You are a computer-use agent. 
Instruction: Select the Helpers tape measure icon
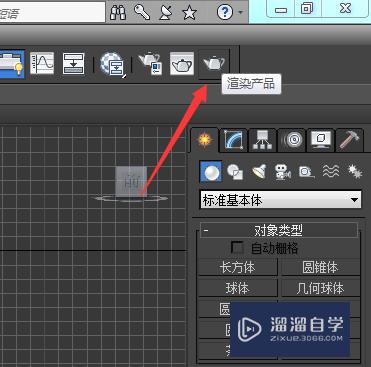pyautogui.click(x=307, y=172)
